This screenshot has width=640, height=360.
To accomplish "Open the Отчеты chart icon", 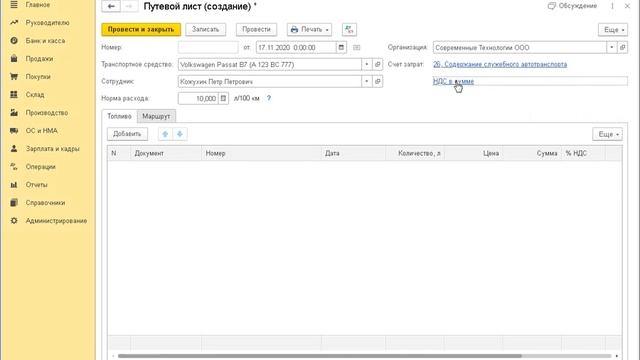I will (x=14, y=185).
